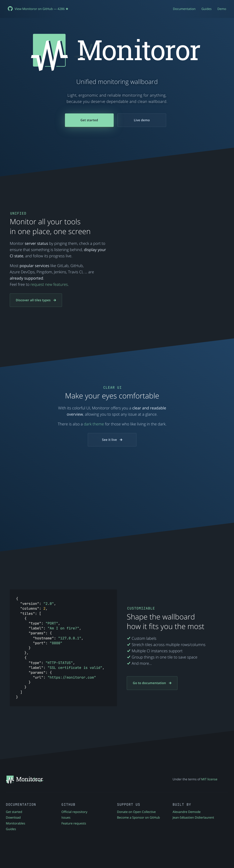Open Get started in footer Documentation

(x=14, y=812)
